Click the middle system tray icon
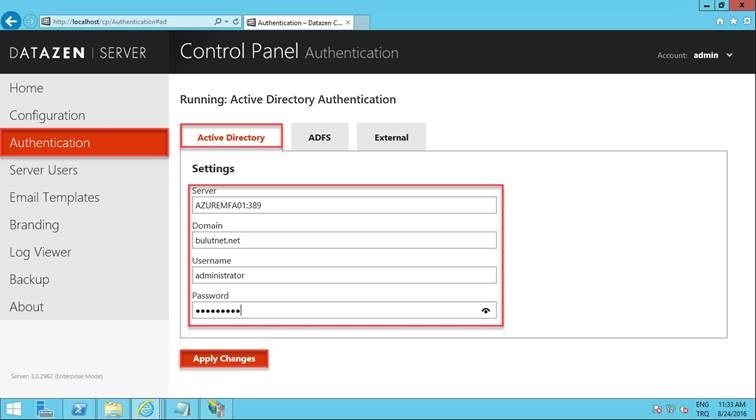Image resolution: width=756 pixels, height=420 pixels. click(x=670, y=409)
